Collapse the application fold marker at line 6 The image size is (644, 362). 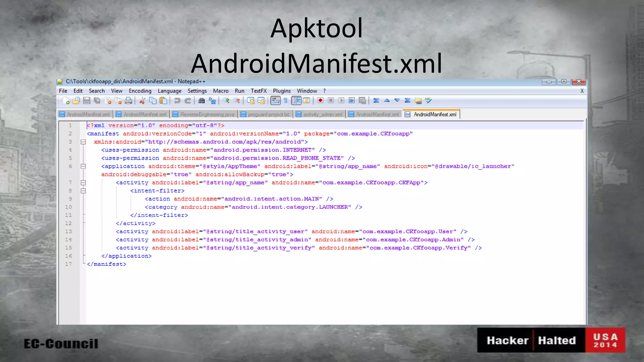(83, 167)
